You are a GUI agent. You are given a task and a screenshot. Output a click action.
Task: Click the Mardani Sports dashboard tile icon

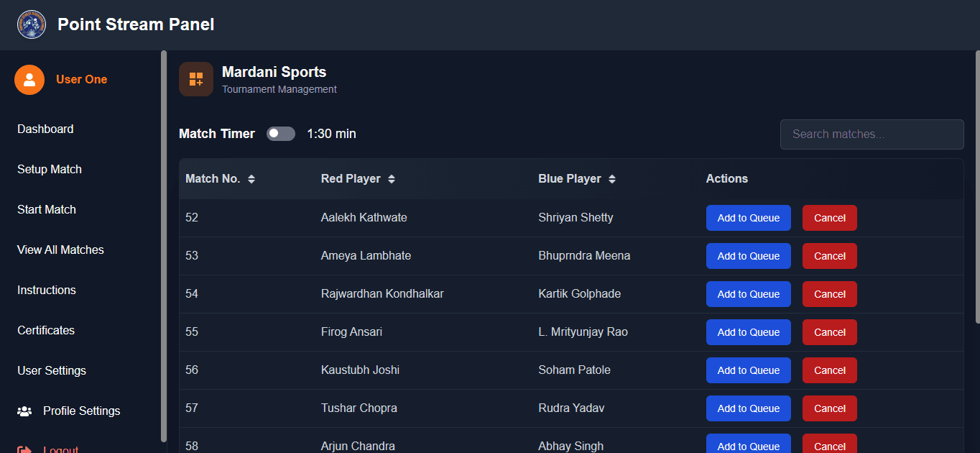click(x=196, y=79)
